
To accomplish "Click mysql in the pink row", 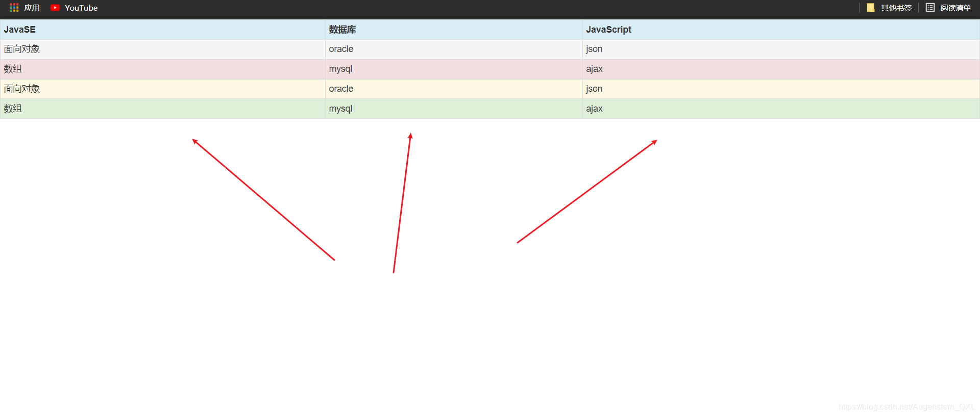I will tap(340, 69).
